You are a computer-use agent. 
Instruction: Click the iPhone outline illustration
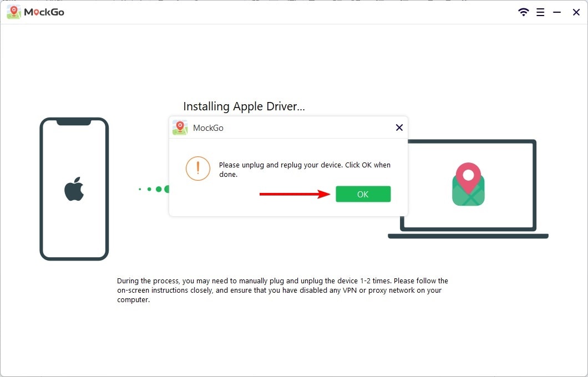[x=42, y=188]
